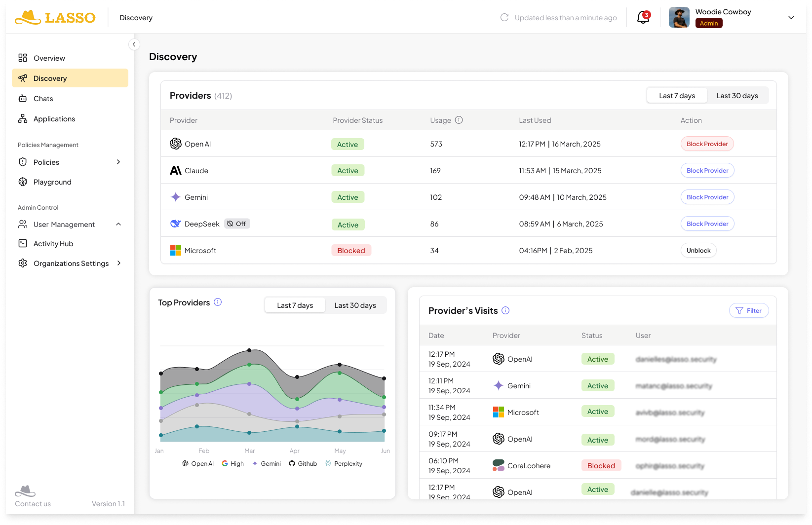Click the Woodie Cowboy profile avatar
Viewport: 812px width, 525px height.
click(x=679, y=18)
